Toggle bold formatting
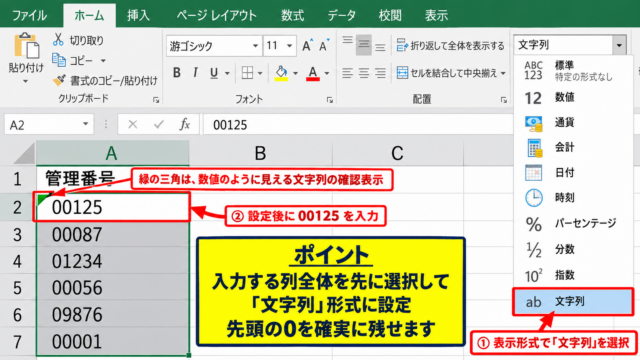The image size is (640, 360). [x=177, y=73]
